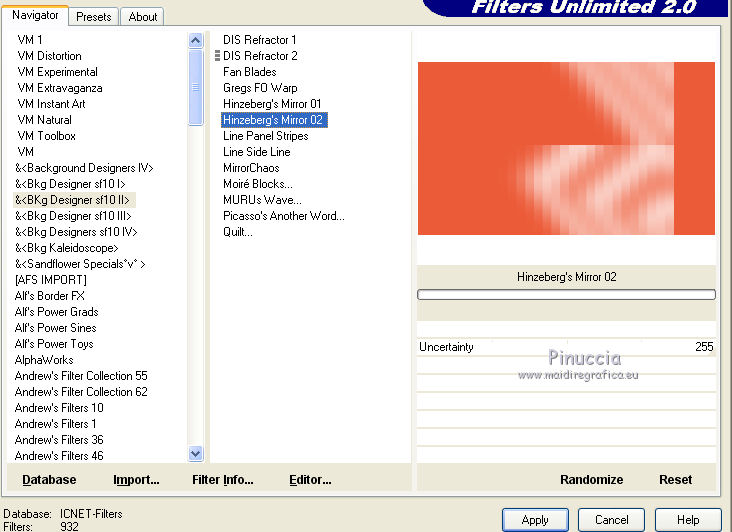Choose Line Panel Stripes filter

point(266,136)
